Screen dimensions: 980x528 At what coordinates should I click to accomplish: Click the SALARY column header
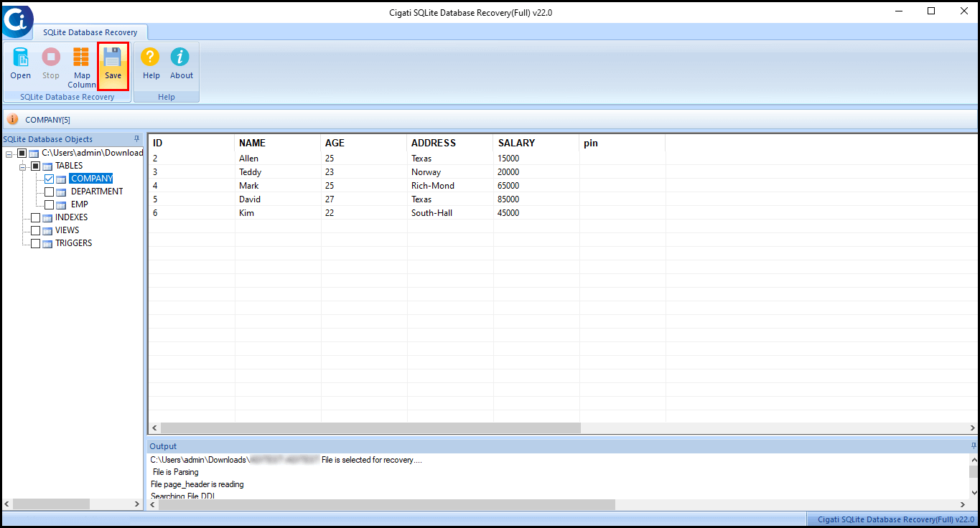tap(536, 143)
